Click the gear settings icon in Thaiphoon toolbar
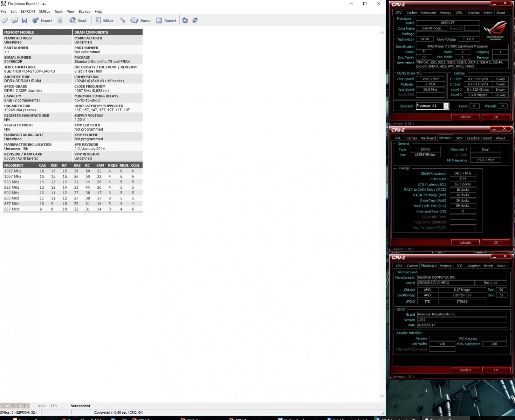Viewport: 515px width, 420px height. 5,21
